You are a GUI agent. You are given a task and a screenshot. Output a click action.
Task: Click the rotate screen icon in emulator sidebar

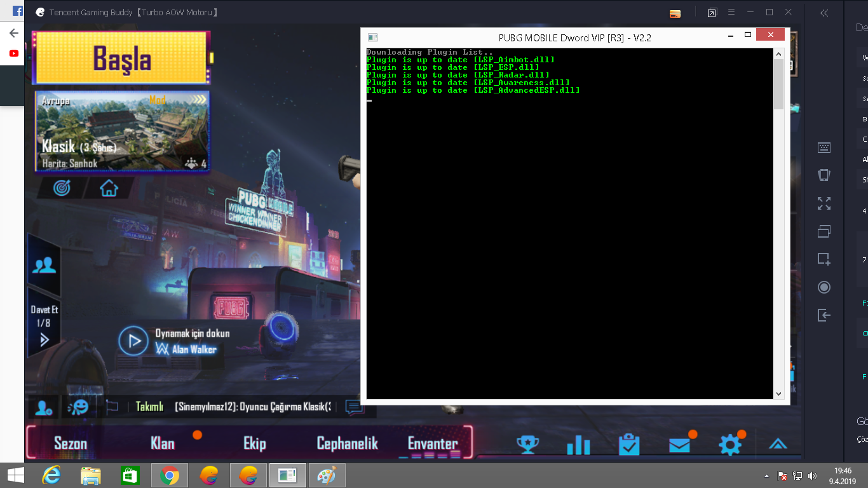coord(824,175)
